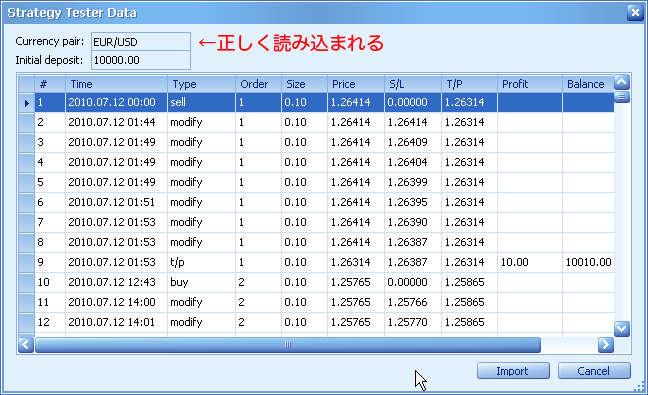The image size is (648, 395).
Task: Click the time cell '2010.07.12 01:51'
Action: 117,202
